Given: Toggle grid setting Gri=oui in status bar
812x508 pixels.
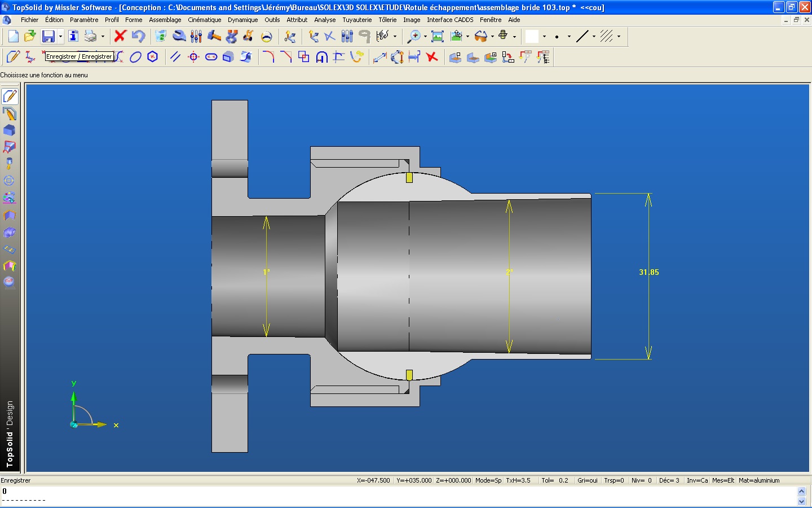Looking at the screenshot, I should (x=587, y=480).
